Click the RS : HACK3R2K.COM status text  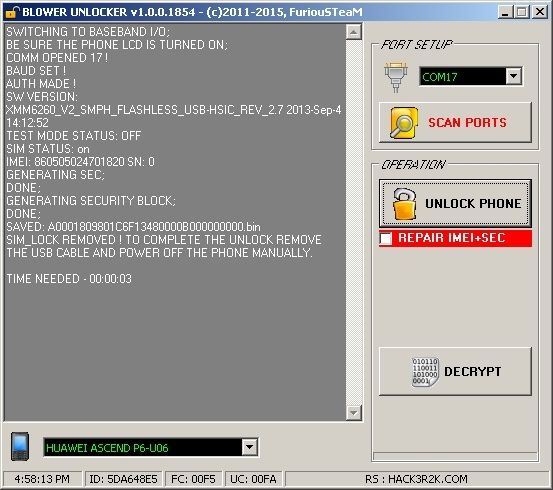coord(416,479)
